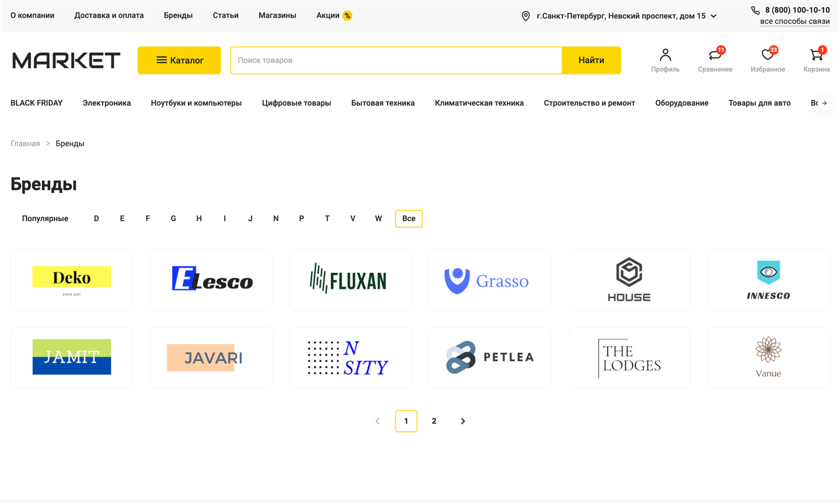
Task: Click the MARKET logo
Action: click(66, 60)
